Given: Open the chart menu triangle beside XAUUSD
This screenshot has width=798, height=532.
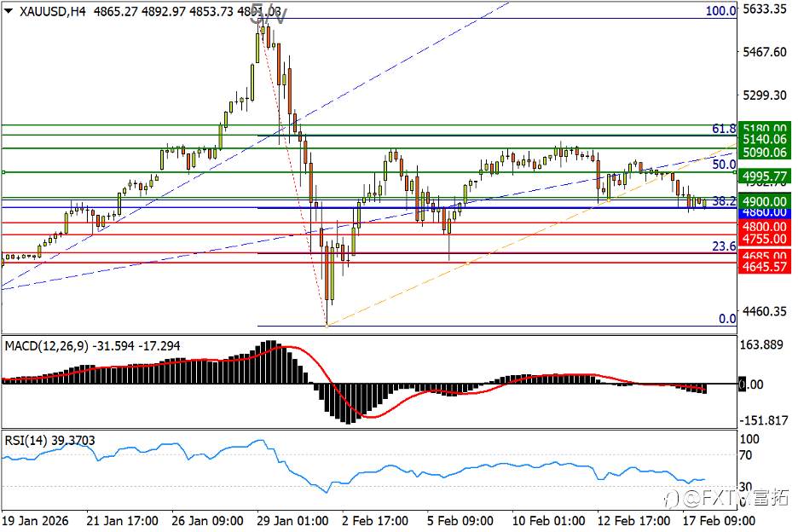Looking at the screenshot, I should point(9,10).
